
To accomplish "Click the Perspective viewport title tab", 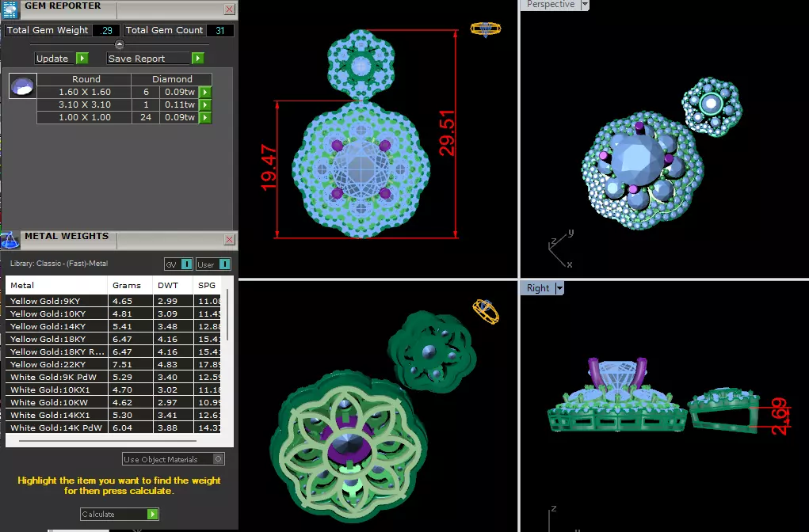I will pyautogui.click(x=551, y=5).
